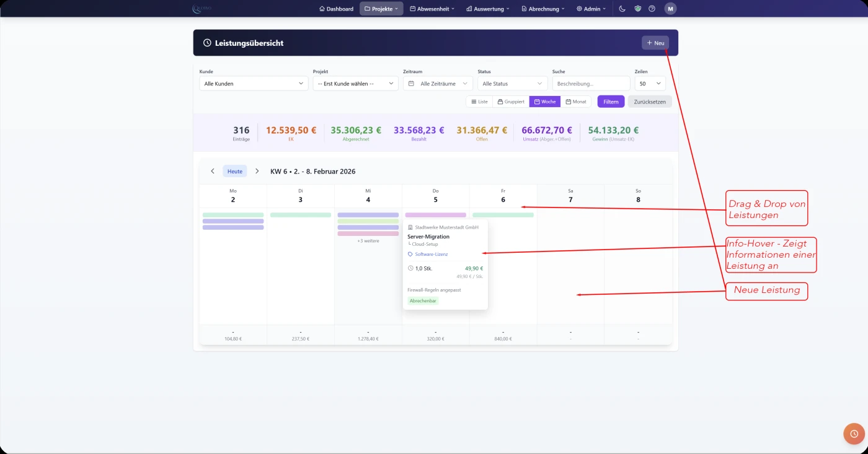Open the user avatar M menu
The width and height of the screenshot is (868, 454).
(x=670, y=9)
